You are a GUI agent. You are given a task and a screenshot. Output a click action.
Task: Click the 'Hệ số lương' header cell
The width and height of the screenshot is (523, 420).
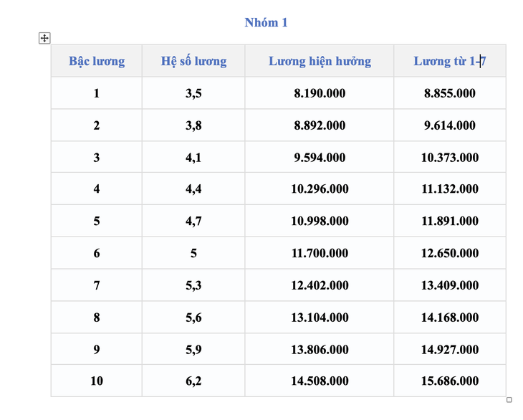pos(193,61)
